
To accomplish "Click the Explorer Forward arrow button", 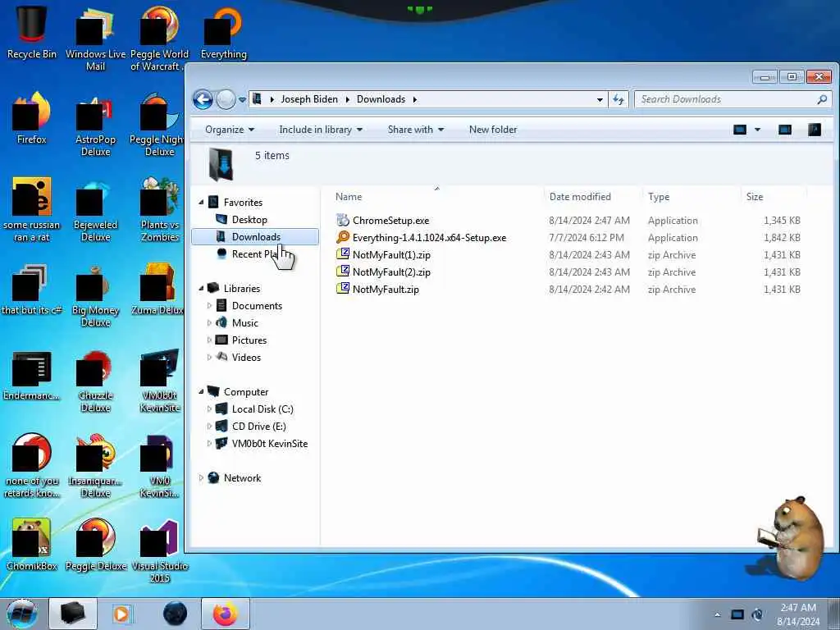I will click(226, 99).
